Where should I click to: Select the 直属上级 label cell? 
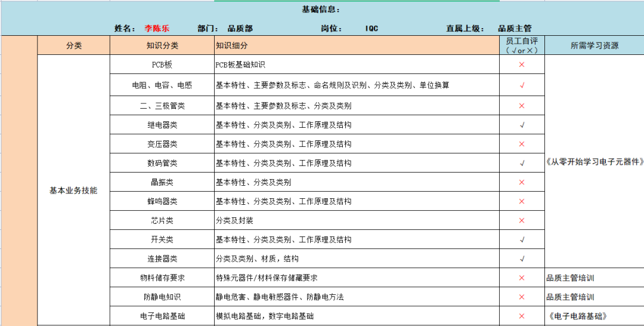coord(465,29)
